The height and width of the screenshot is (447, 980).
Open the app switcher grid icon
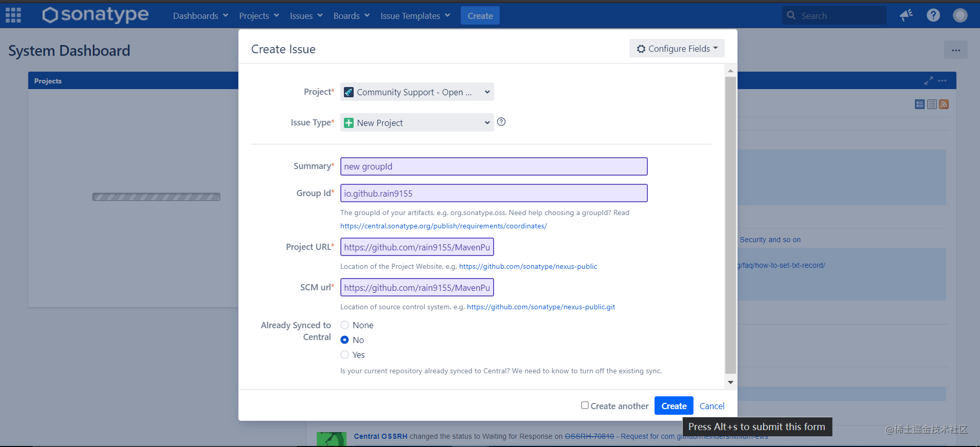point(13,15)
